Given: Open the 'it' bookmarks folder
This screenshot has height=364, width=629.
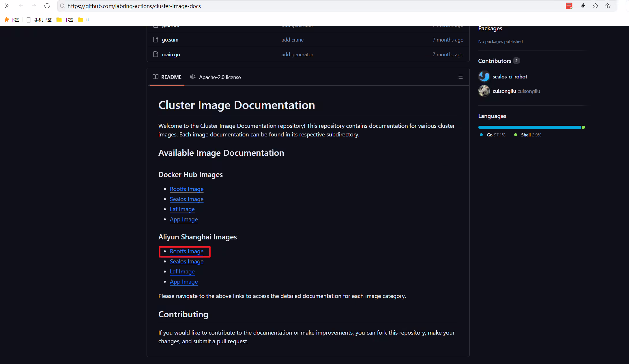Looking at the screenshot, I should pyautogui.click(x=84, y=20).
